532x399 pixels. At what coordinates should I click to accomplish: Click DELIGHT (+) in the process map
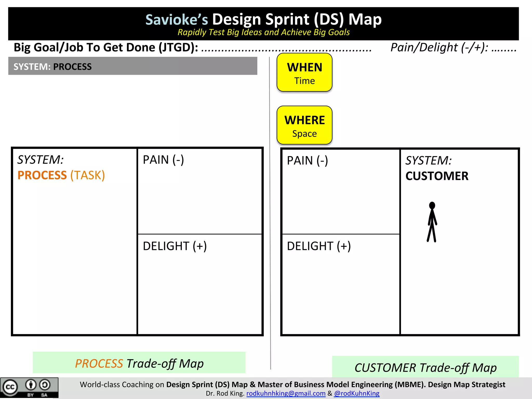(x=175, y=246)
